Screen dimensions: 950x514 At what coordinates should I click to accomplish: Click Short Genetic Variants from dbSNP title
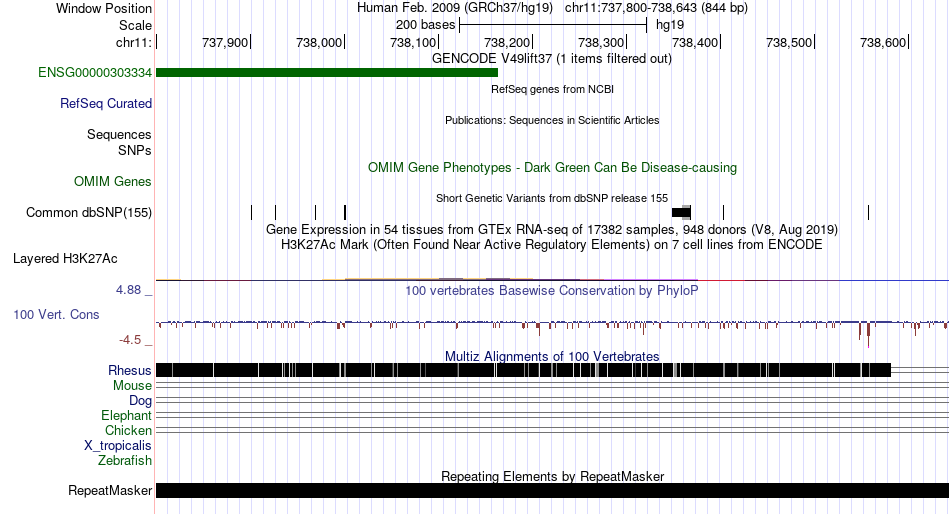tap(552, 198)
